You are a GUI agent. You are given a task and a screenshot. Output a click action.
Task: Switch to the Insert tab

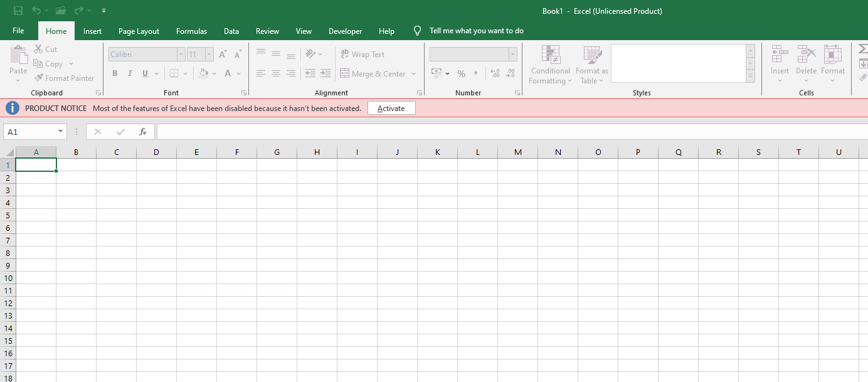tap(92, 31)
